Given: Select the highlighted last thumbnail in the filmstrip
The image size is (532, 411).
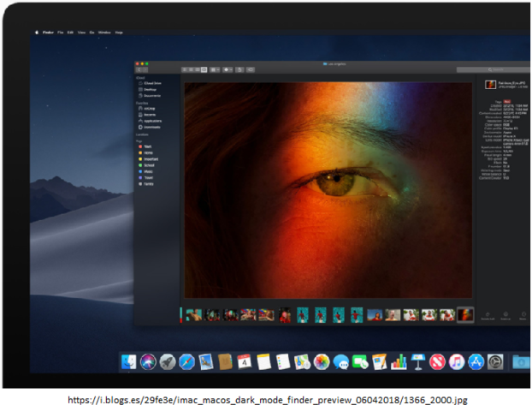Looking at the screenshot, I should tap(465, 315).
